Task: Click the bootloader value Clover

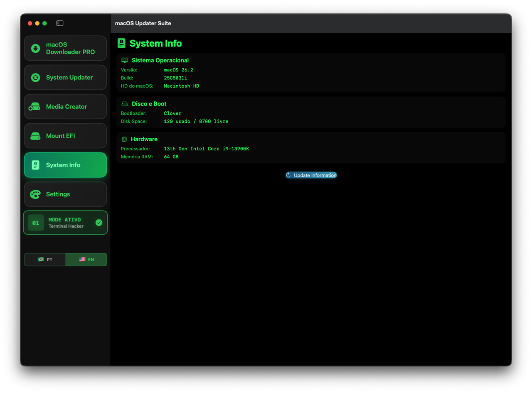Action: [173, 113]
